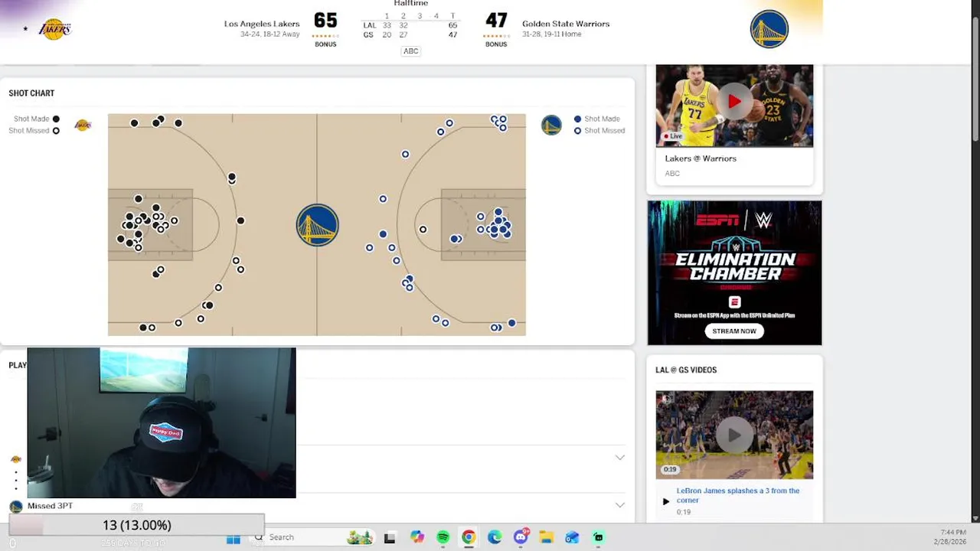Click Lakers 'Shot Made' legend entry
Screen dimensions: 980x551
[36, 119]
